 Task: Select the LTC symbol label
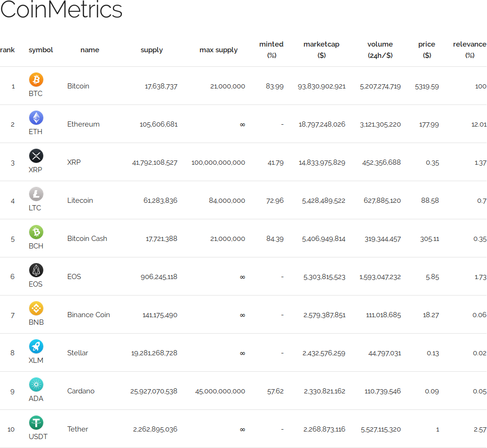pyautogui.click(x=35, y=208)
